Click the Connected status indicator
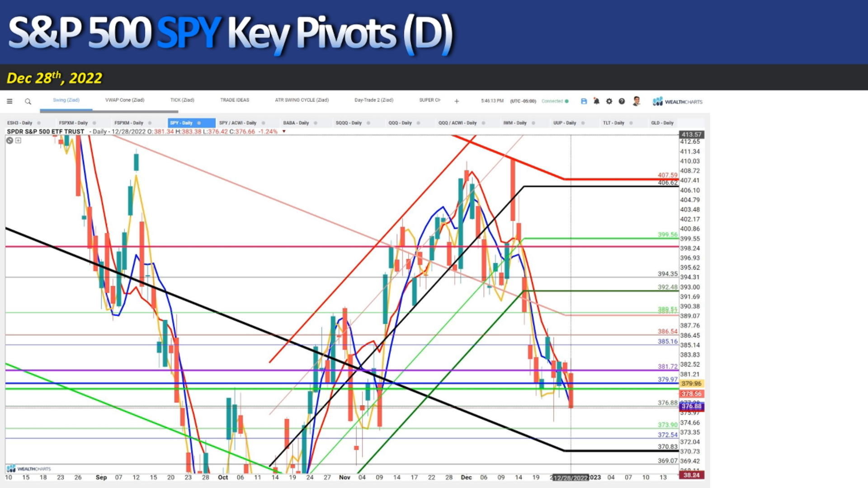 coord(555,101)
